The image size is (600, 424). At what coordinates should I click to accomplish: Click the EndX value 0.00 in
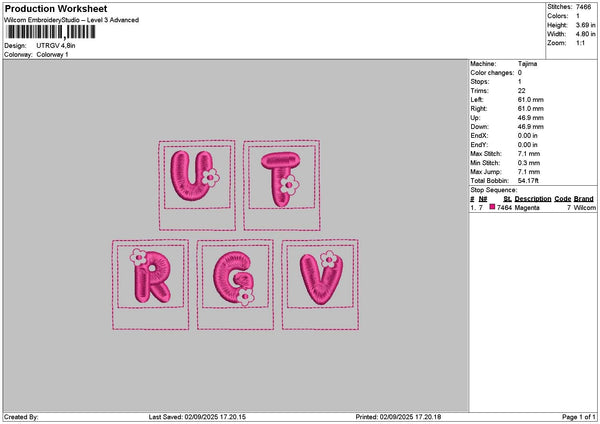527,135
